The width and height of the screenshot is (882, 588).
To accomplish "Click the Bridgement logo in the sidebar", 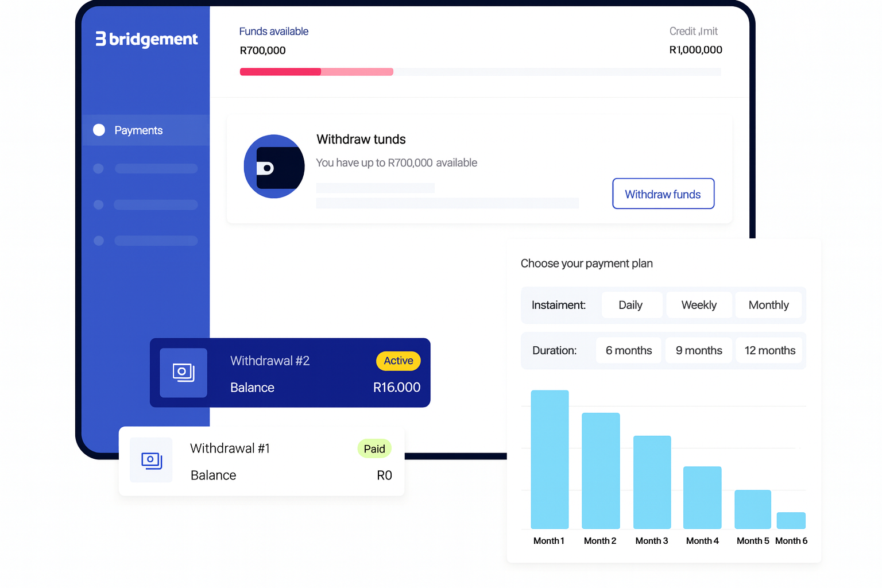I will [x=146, y=39].
